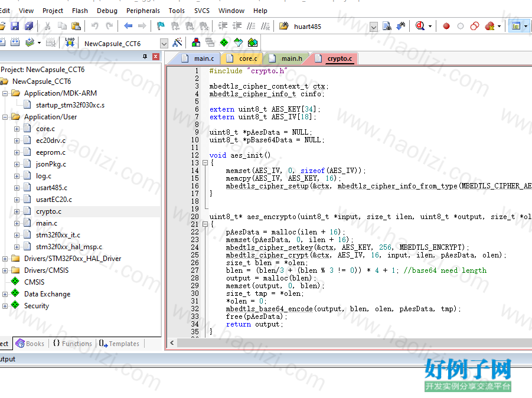This screenshot has height=398, width=532.
Task: Open the Project menu
Action: (x=53, y=11)
